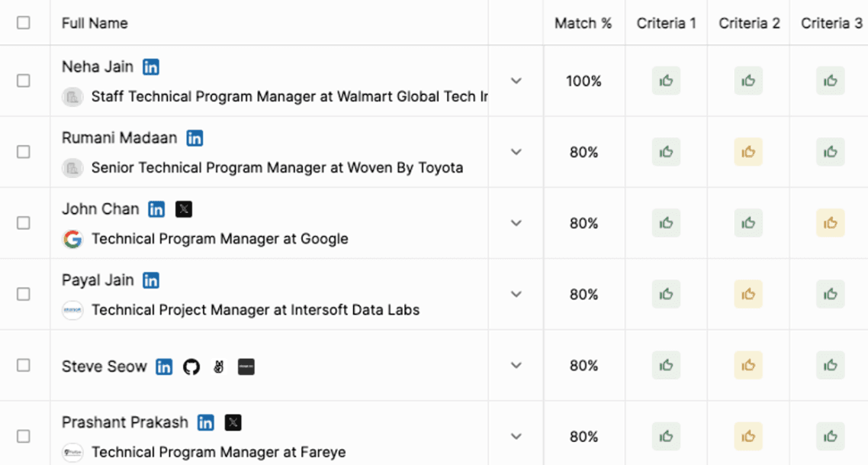Click the name Prashant Prakash
Screen dimensions: 868x465
pos(125,422)
